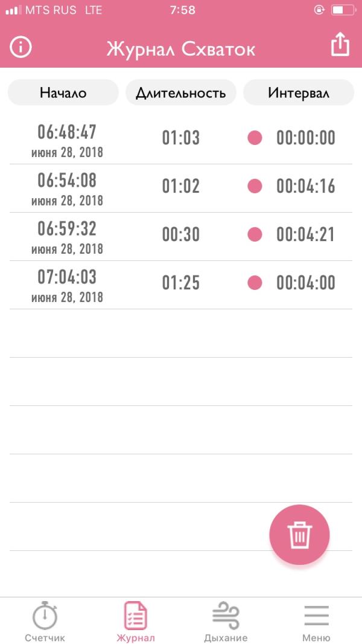
Task: Select the contraction entry at 06:59:32
Action: tap(181, 237)
